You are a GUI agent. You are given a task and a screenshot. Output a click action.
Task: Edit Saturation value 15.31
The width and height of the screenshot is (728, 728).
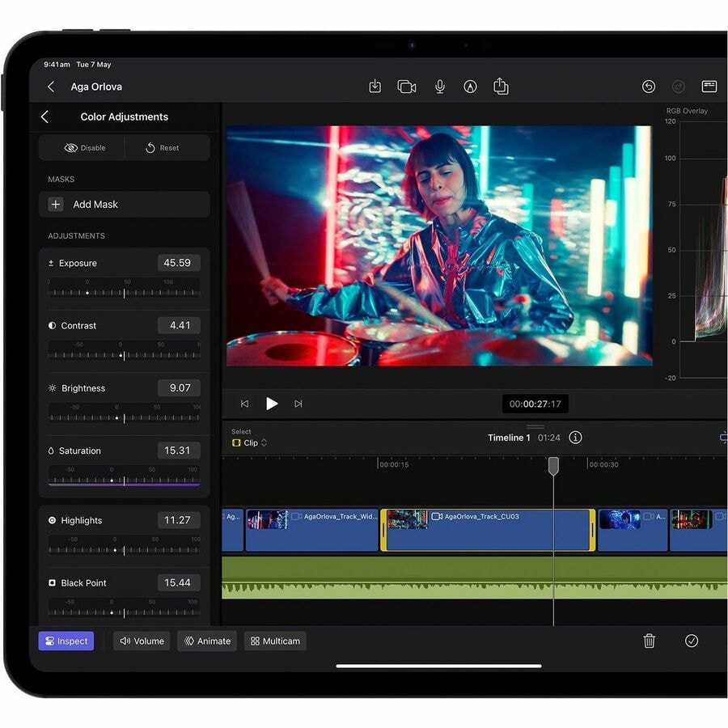[179, 451]
